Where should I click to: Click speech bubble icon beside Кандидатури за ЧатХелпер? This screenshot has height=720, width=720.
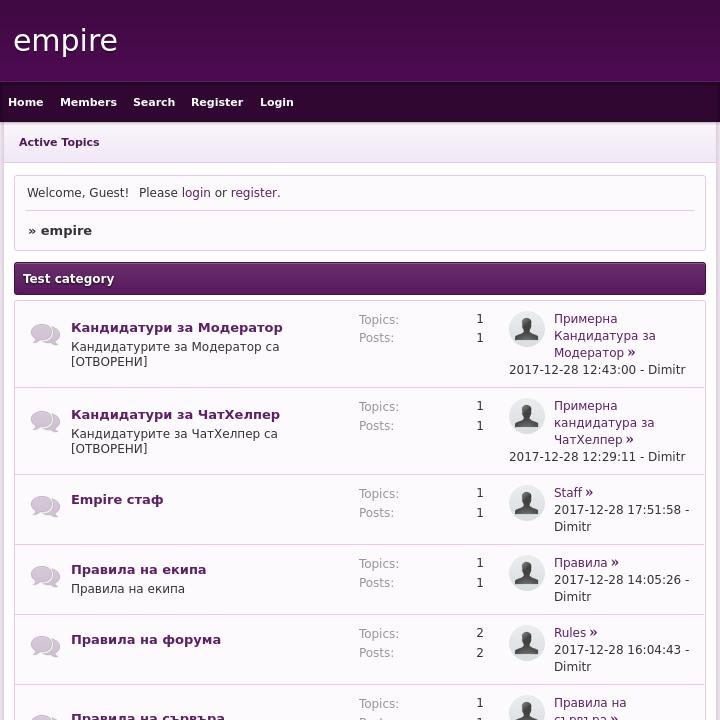pyautogui.click(x=45, y=421)
